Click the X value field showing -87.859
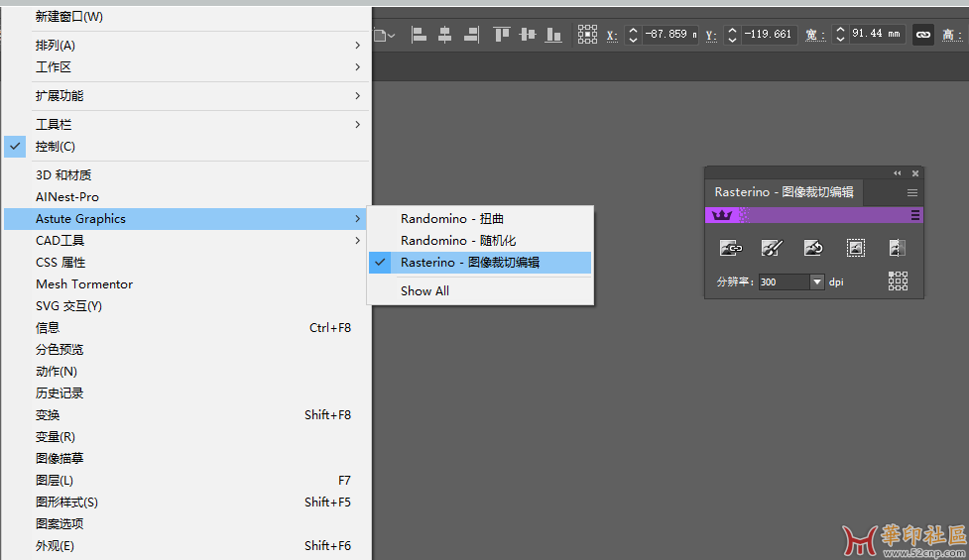Viewport: 969px width, 560px height. pos(669,35)
